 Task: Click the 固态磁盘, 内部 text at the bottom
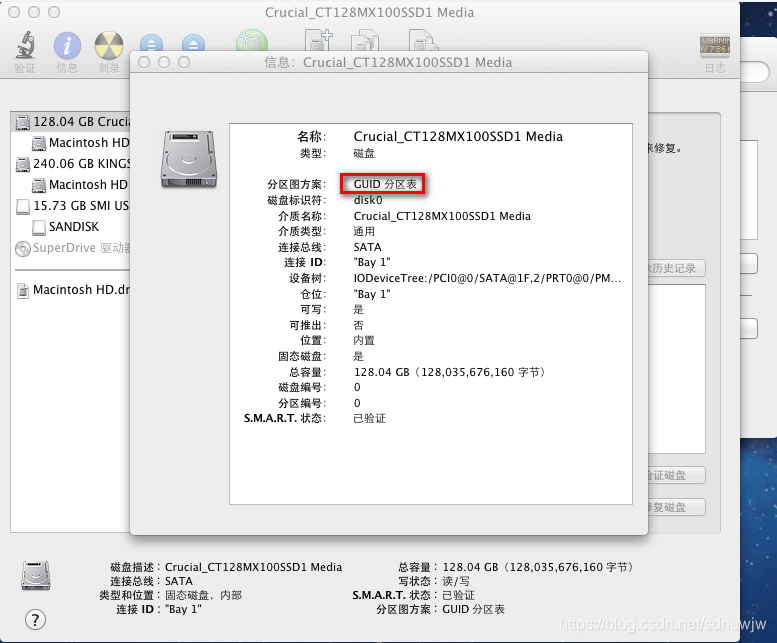click(x=203, y=595)
